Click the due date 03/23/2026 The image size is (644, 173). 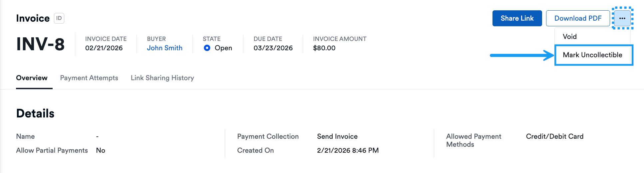click(x=273, y=48)
